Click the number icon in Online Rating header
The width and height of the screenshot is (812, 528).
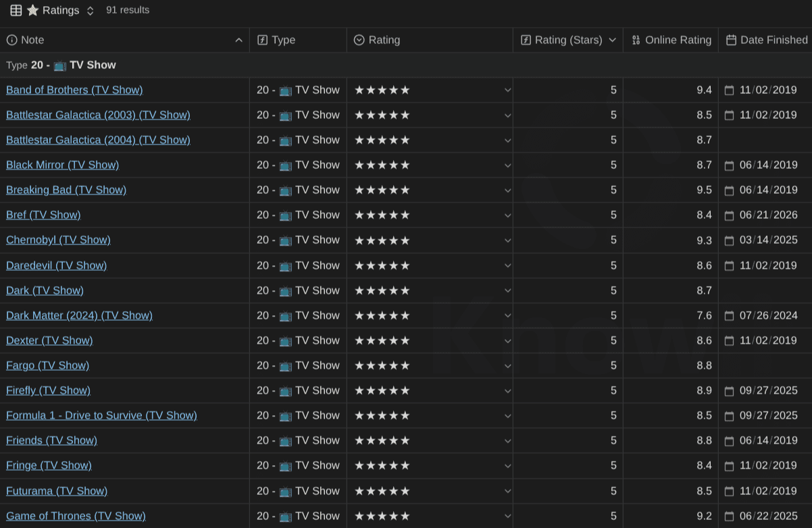[636, 40]
